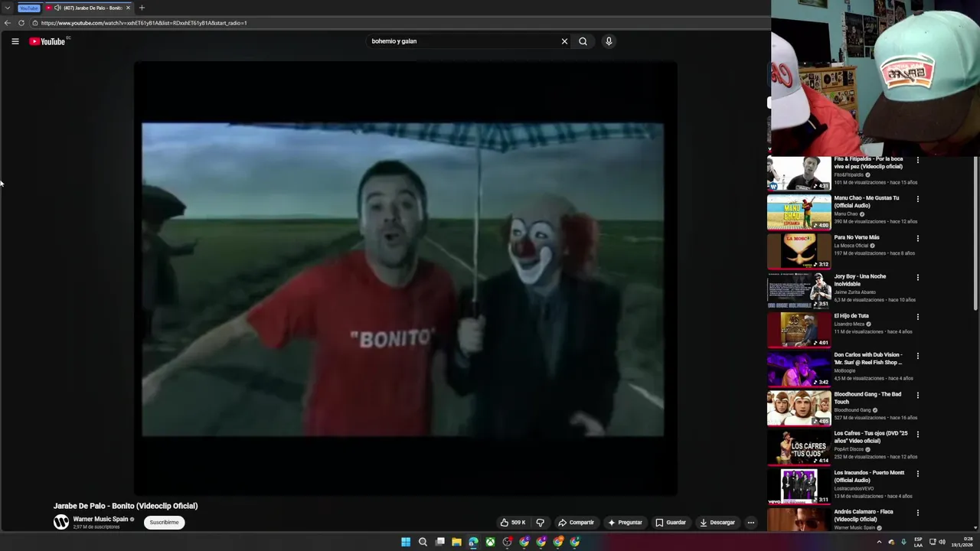Open Jory Boy Una Noche Inolvidable thumbnail
The width and height of the screenshot is (980, 551).
coord(799,290)
